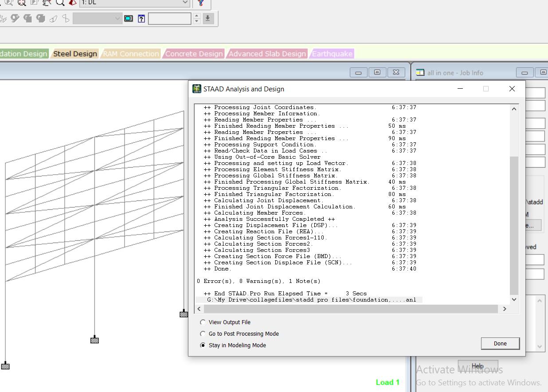
Task: Select the View Output File option
Action: 225,322
